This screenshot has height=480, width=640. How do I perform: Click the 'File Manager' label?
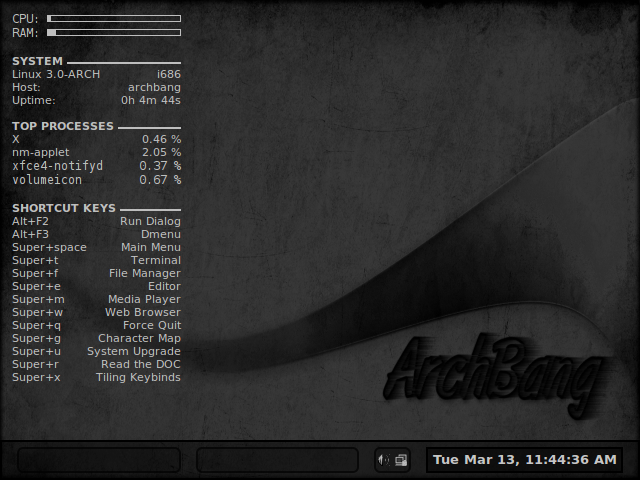[144, 273]
